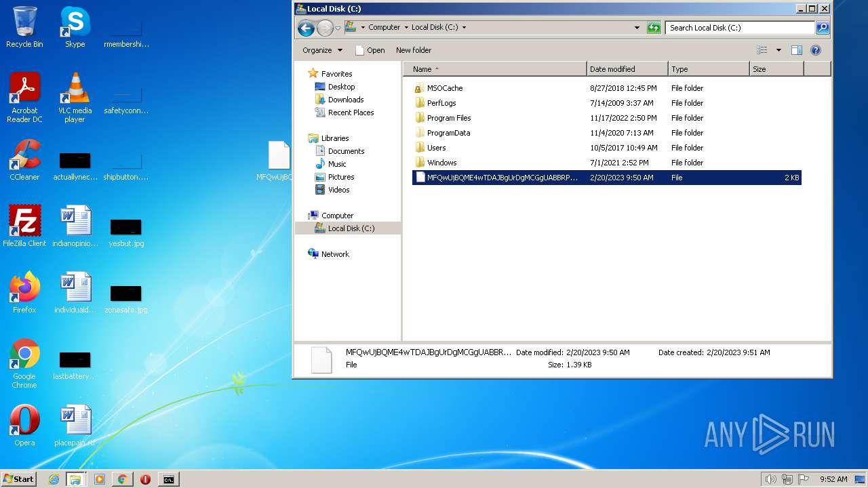Select the MFQwUjBQME4w file row
The width and height of the screenshot is (868, 488).
pos(607,178)
